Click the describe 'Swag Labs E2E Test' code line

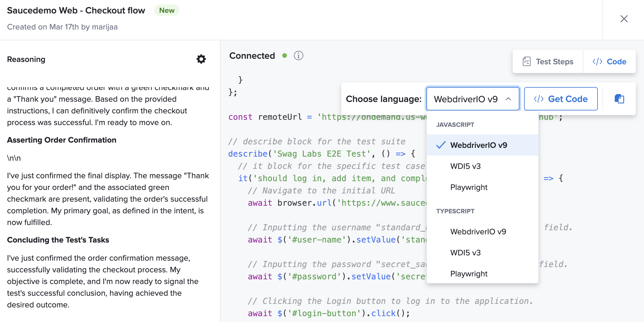pos(322,154)
